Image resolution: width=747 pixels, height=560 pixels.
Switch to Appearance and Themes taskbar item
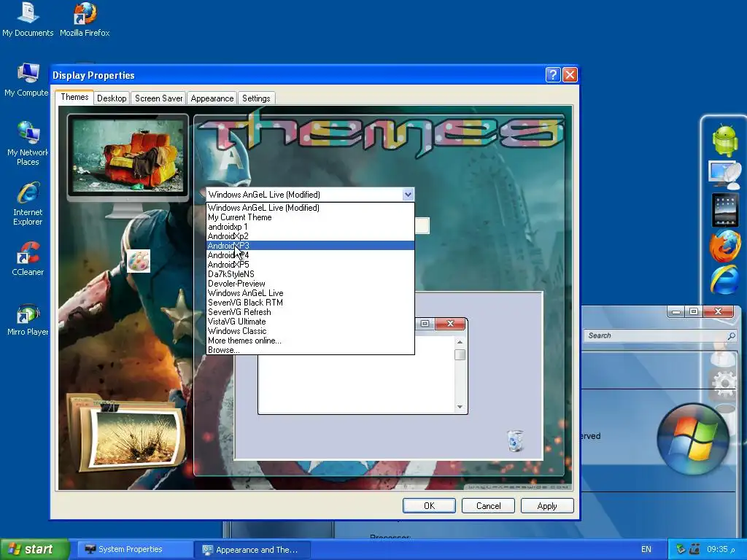click(x=252, y=550)
